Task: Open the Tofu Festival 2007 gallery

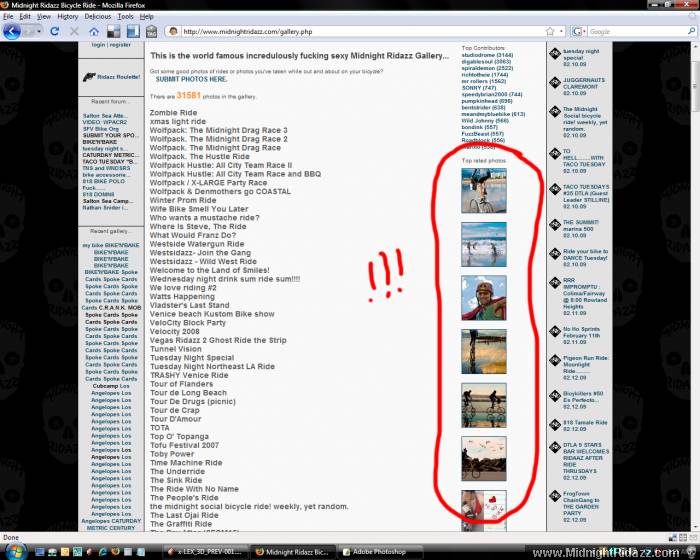Action: coord(184,445)
